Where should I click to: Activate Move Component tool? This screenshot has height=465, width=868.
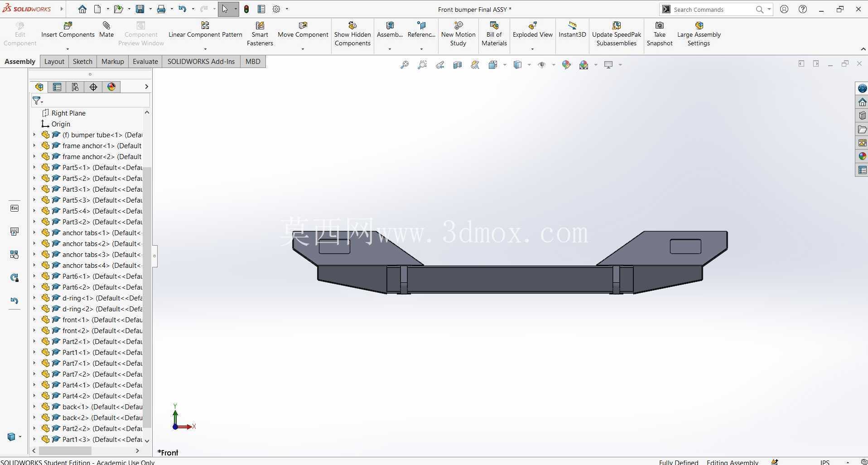click(303, 30)
